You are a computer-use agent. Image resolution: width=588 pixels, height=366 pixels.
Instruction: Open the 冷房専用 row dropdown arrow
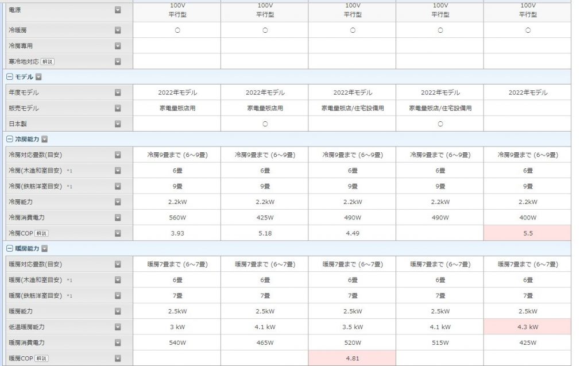pyautogui.click(x=118, y=46)
